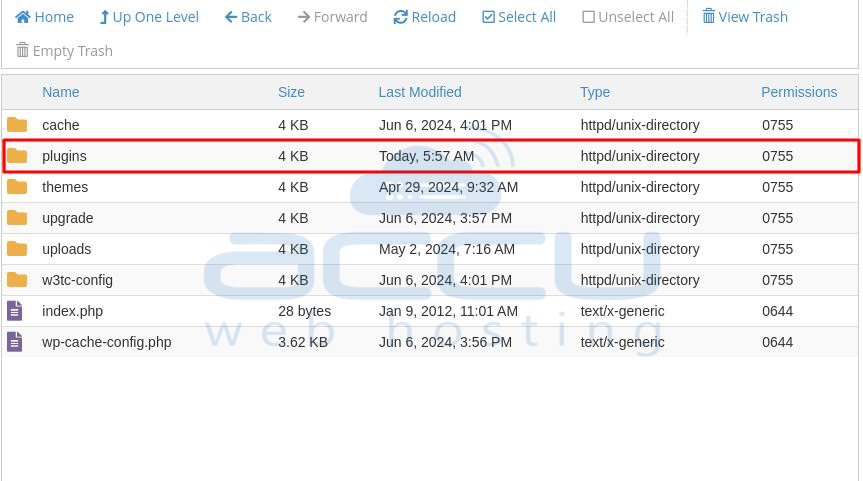This screenshot has height=481, width=863.
Task: Sort by Type column header
Action: click(x=594, y=92)
